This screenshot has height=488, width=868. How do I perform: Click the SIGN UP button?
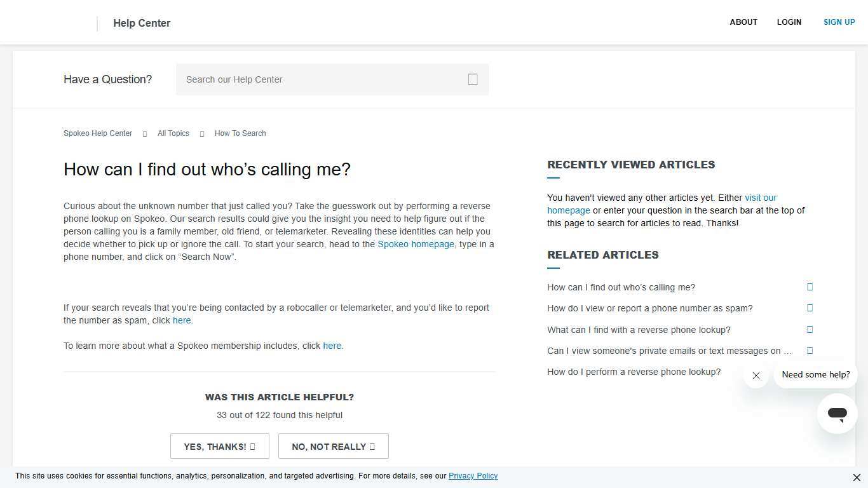[839, 22]
